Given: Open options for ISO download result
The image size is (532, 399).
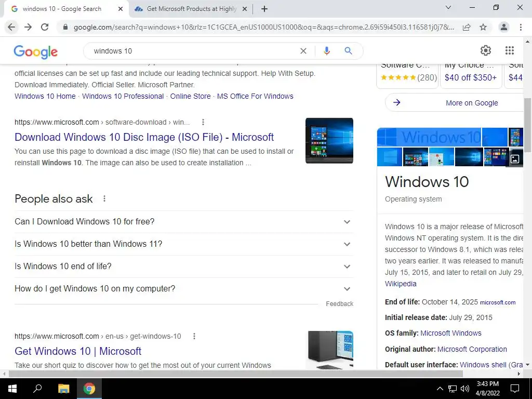Looking at the screenshot, I should point(203,122).
